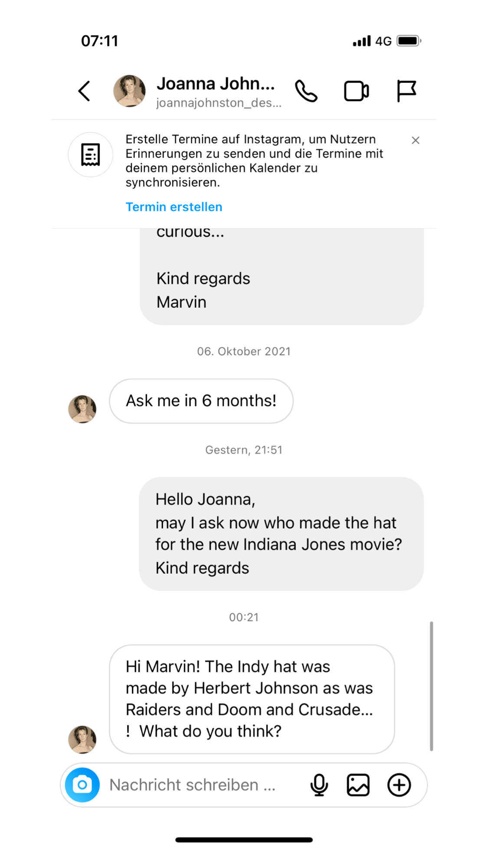Tap the appointment reminder document icon
Screen dimensions: 488x868
91,155
